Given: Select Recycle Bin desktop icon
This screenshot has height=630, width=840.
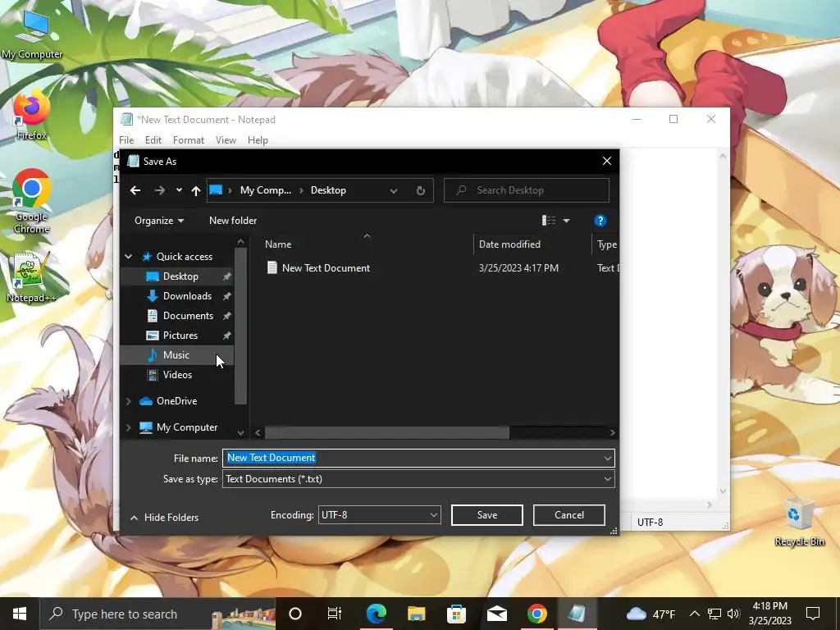Looking at the screenshot, I should click(x=799, y=522).
